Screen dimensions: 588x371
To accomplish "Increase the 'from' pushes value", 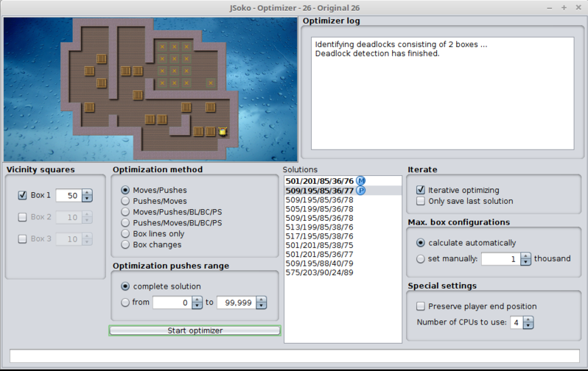I will (x=197, y=300).
